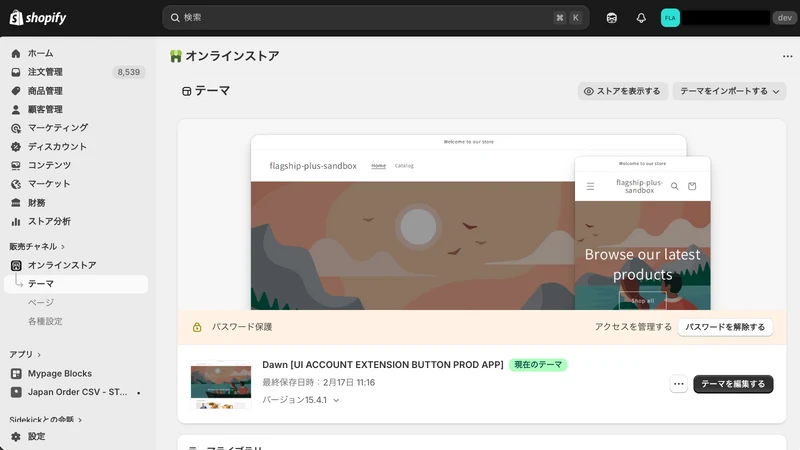Click the 現在のテーマ badge

[538, 365]
